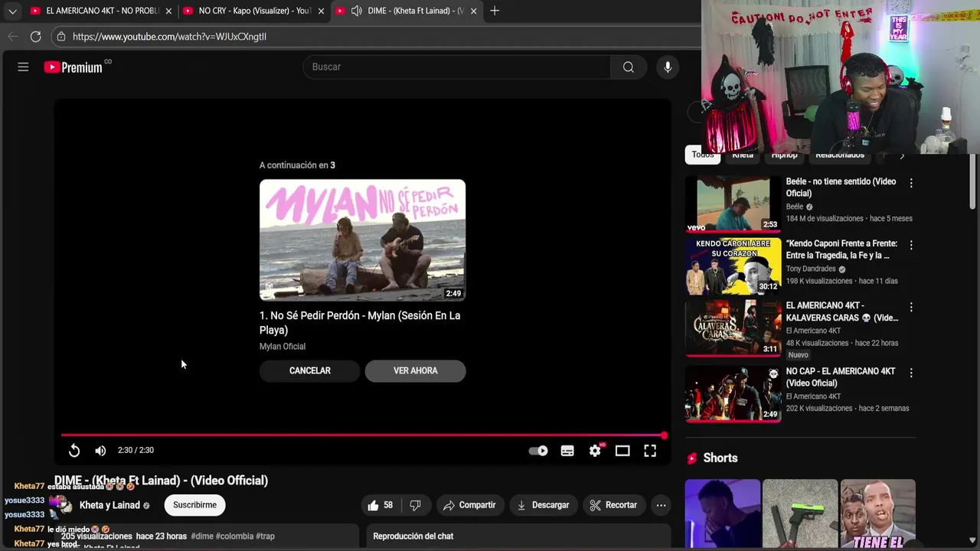Viewport: 980px width, 551px height.
Task: Open player settings gear
Action: pos(595,451)
